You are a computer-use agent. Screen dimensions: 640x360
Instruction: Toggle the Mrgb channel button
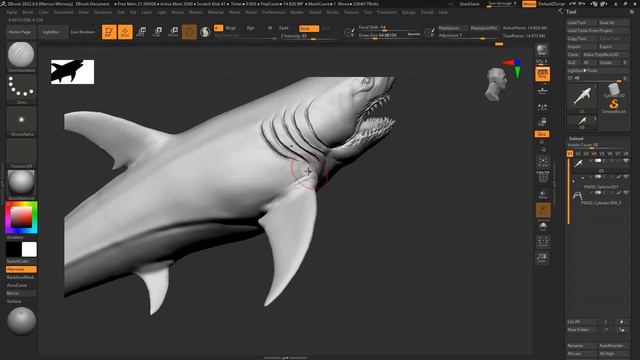(x=231, y=28)
